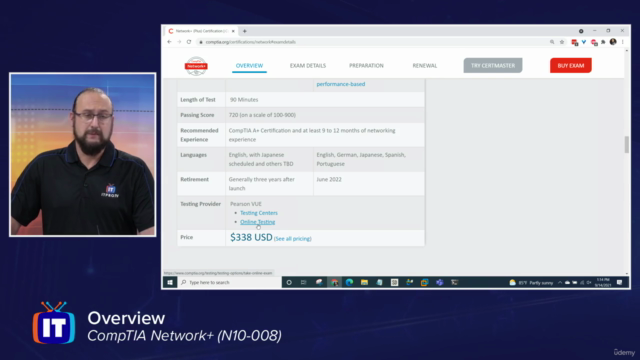
Task: Open the performance-based link
Action: point(341,84)
